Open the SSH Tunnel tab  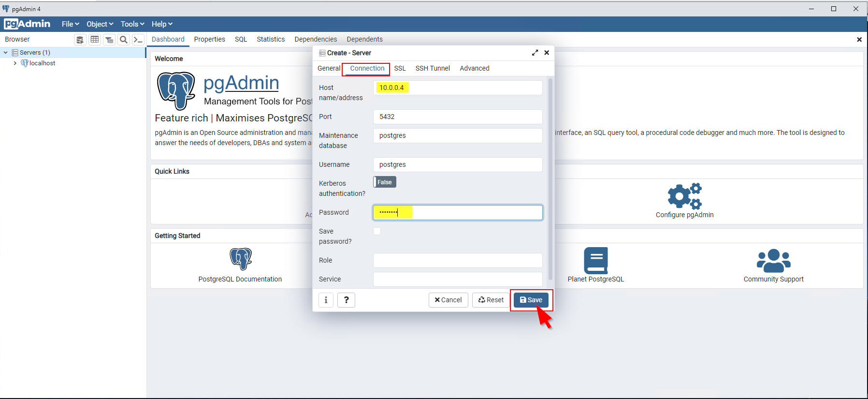tap(433, 68)
